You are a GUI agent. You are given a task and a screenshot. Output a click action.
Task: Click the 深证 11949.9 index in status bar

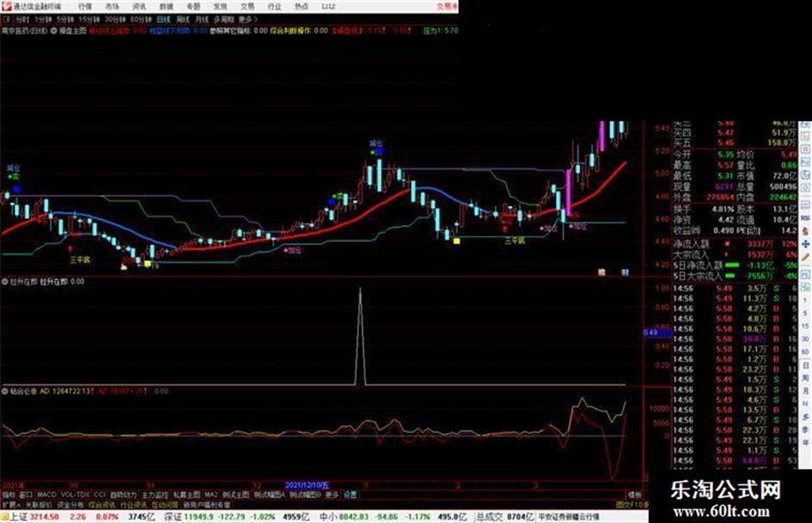tap(187, 517)
